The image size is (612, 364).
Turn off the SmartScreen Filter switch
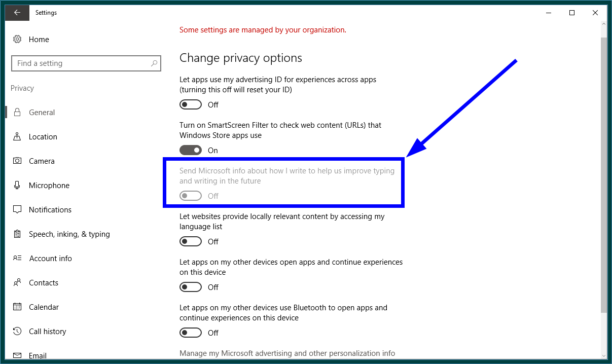191,150
